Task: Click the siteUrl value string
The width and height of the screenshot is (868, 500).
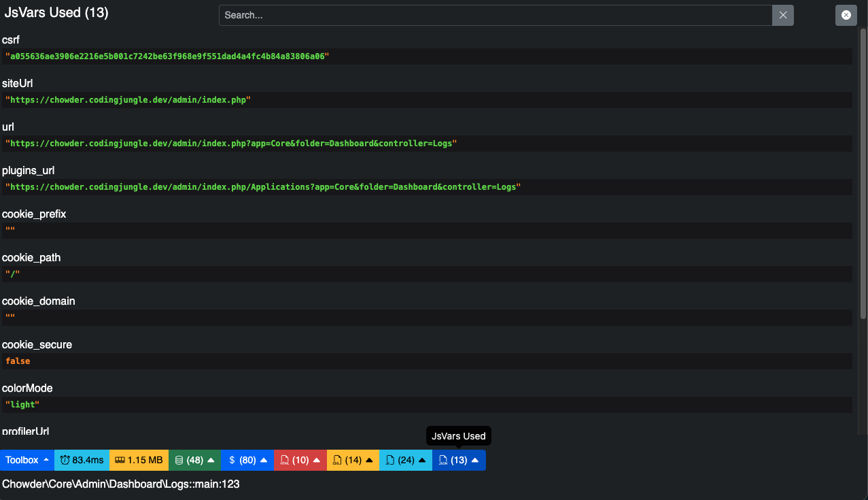Action: tap(128, 100)
